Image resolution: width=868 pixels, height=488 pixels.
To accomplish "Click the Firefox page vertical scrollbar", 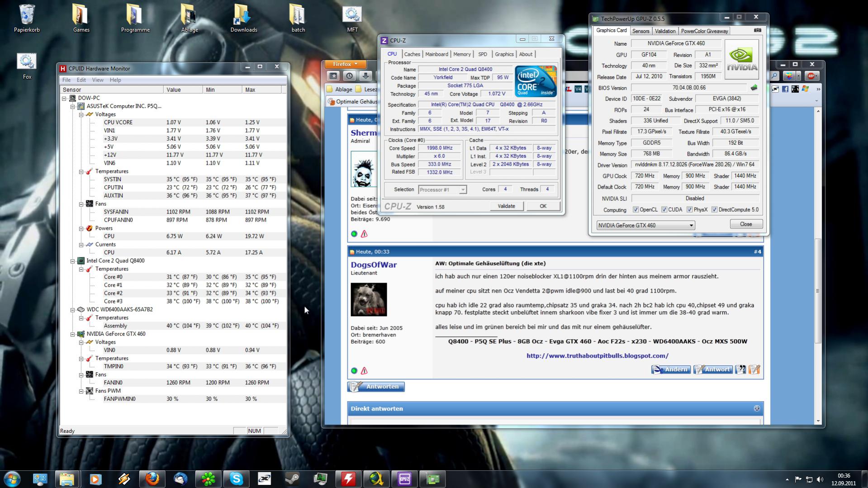I will point(817,291).
